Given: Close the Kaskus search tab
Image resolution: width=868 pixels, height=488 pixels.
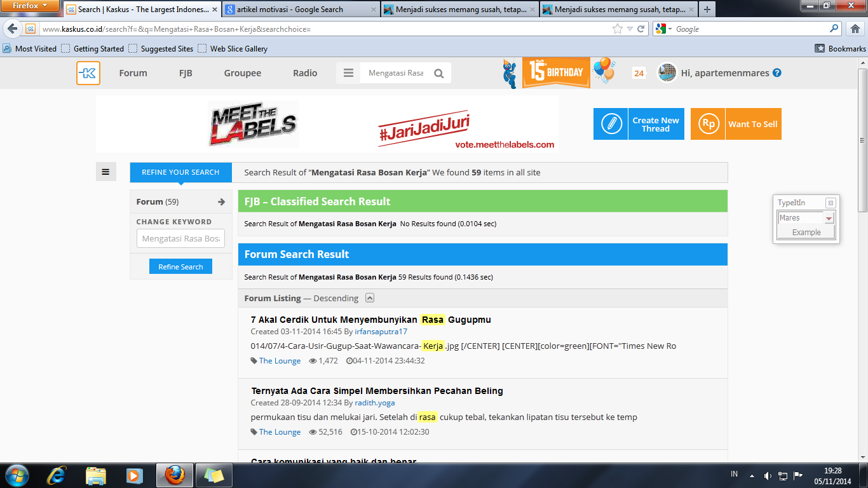Looking at the screenshot, I should [x=215, y=10].
